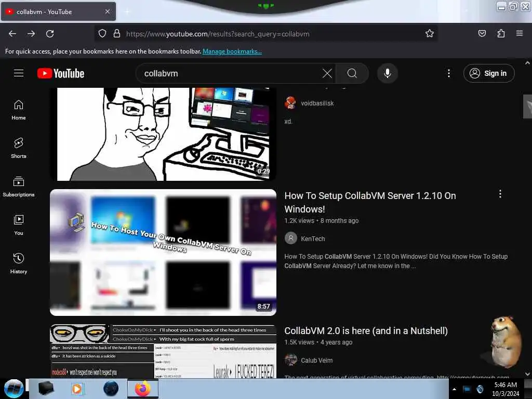The width and height of the screenshot is (532, 399).
Task: Bookmark this page with the star
Action: point(430,33)
